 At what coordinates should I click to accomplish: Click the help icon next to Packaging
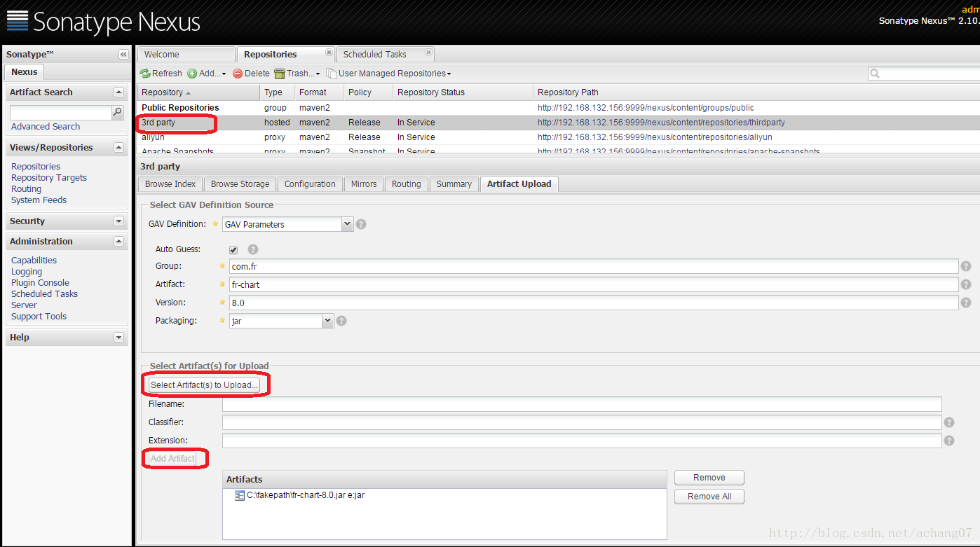(x=341, y=321)
